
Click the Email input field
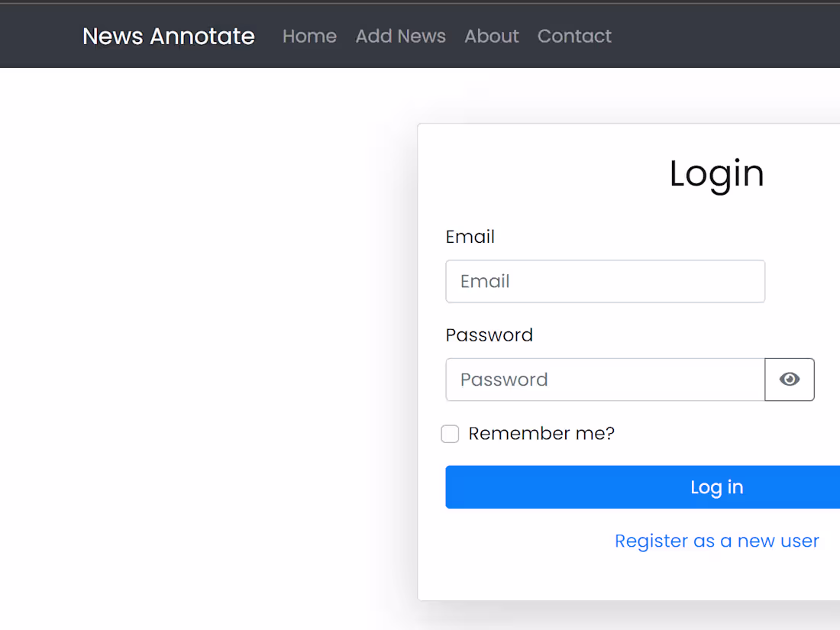point(605,281)
